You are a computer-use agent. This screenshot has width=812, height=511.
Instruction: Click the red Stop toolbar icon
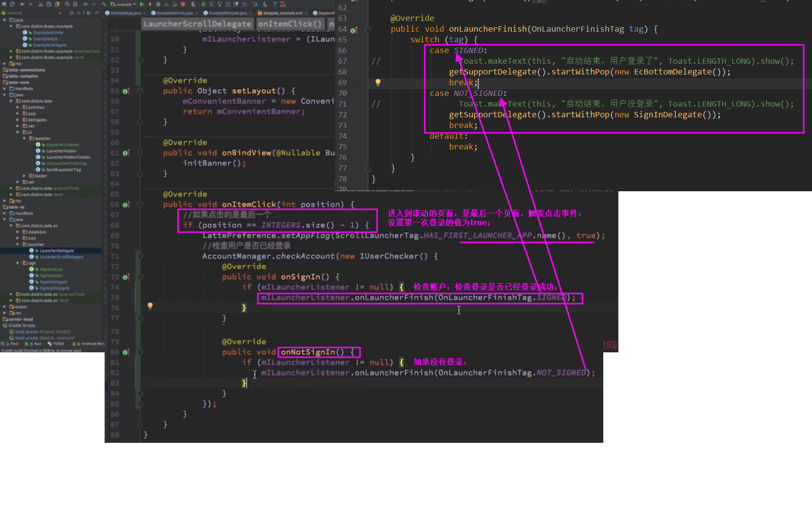(183, 4)
